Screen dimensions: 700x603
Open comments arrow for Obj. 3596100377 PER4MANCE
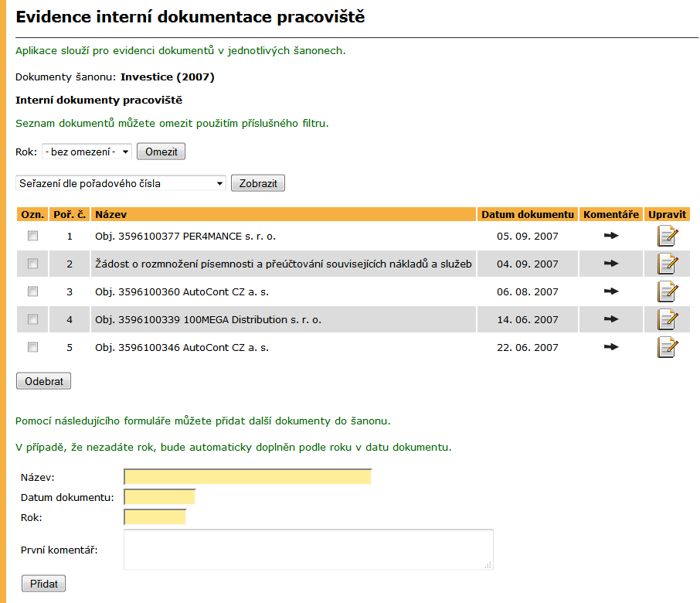(611, 235)
